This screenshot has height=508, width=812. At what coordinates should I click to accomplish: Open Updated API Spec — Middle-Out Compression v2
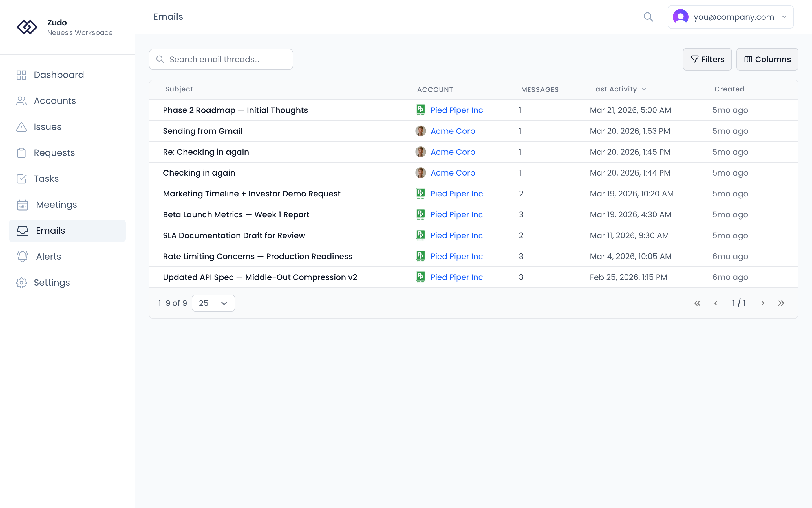[x=260, y=277]
